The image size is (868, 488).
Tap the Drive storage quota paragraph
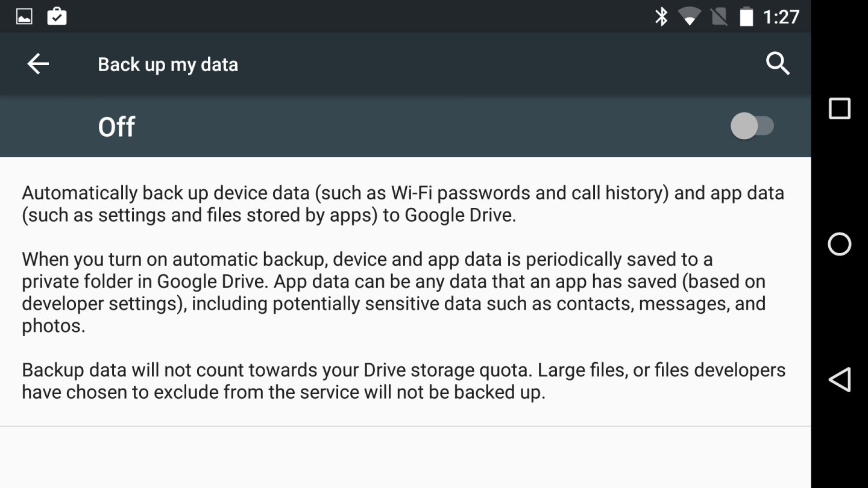coord(403,380)
